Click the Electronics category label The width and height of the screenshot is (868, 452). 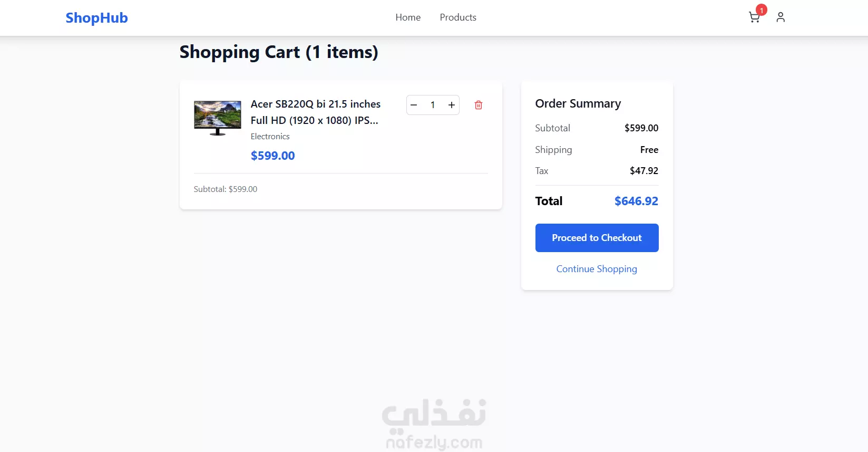coord(270,136)
